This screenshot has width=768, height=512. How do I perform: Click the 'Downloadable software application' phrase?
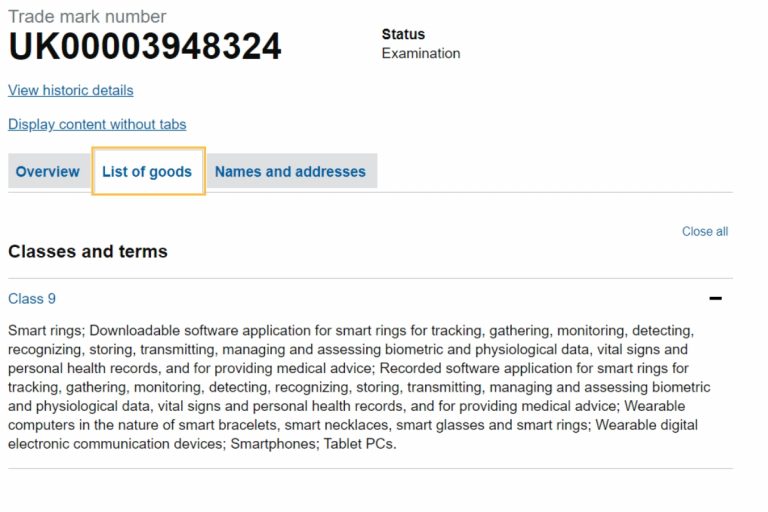[x=189, y=330]
